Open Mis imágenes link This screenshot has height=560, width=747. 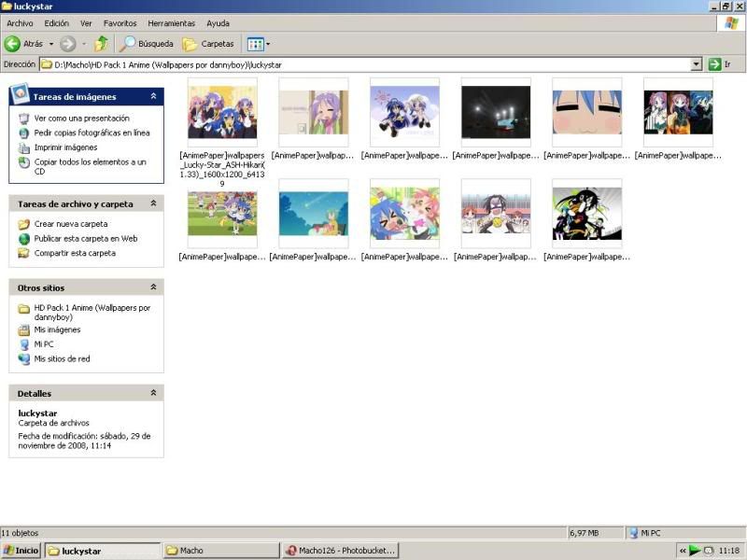coord(57,329)
